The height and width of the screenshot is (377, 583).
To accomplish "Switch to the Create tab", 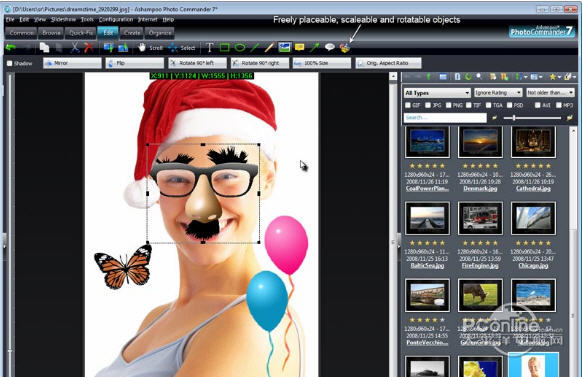I will point(132,33).
